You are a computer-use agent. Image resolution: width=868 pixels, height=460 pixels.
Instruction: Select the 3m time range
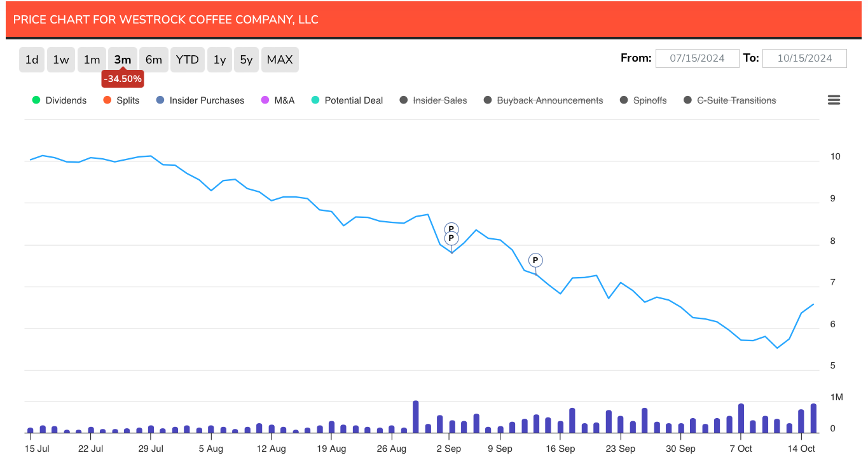tap(123, 60)
